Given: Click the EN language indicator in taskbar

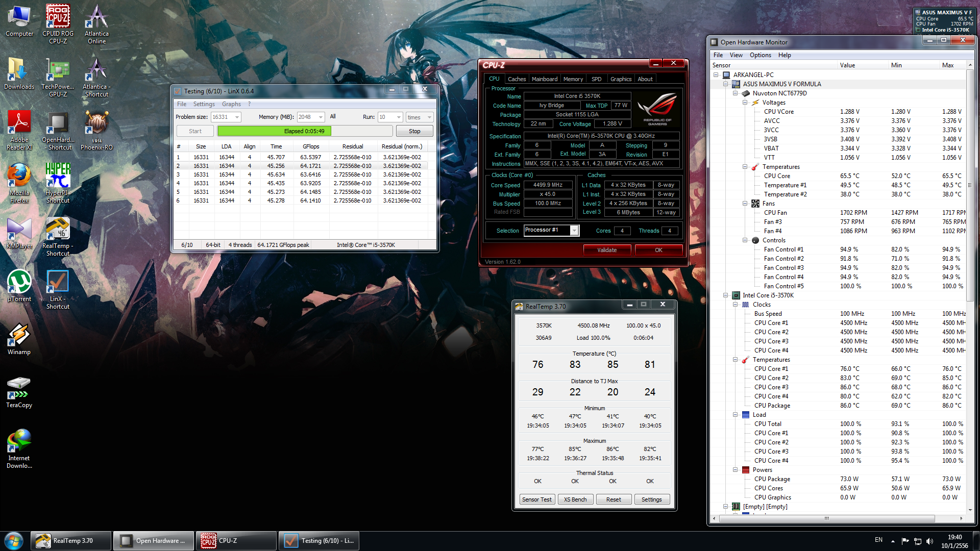Looking at the screenshot, I should point(878,540).
